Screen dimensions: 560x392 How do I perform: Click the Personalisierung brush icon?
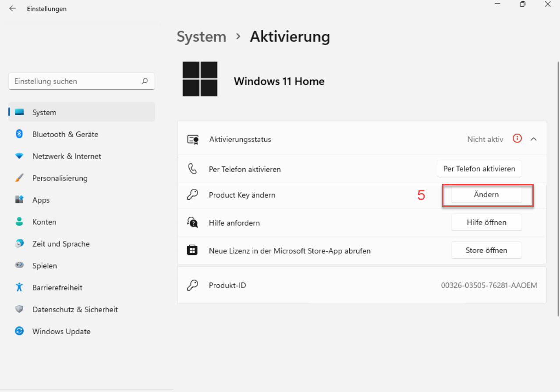(x=19, y=178)
